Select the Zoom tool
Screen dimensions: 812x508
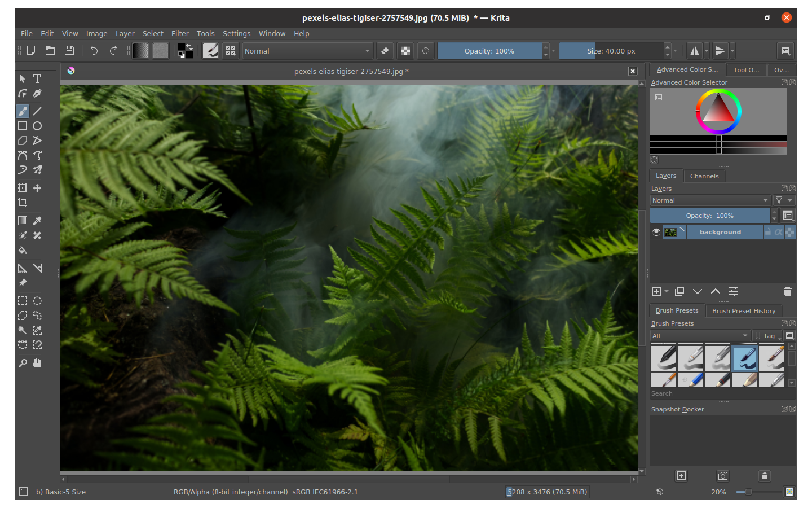tap(23, 363)
